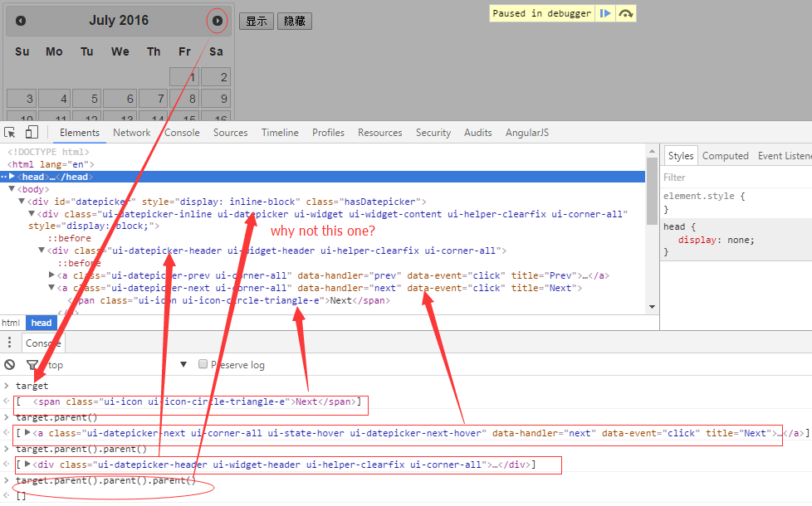Pick July 1 in the calendar
Screen dimensions: 812x506
(x=184, y=77)
